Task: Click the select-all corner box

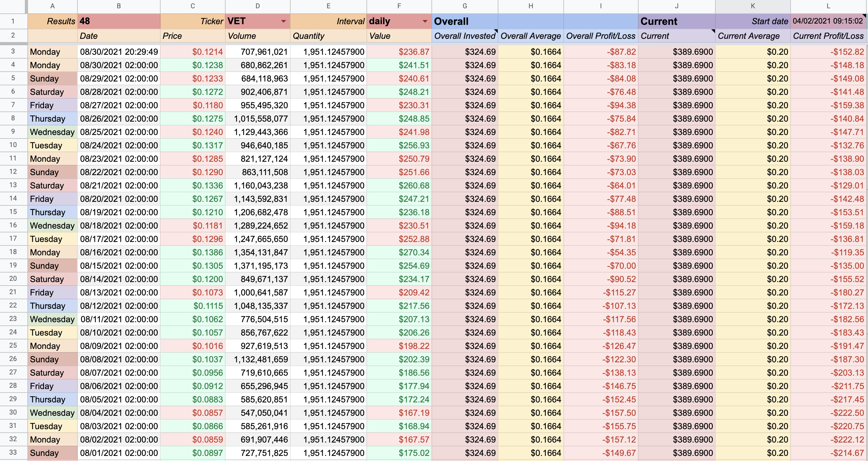Action: (x=13, y=6)
